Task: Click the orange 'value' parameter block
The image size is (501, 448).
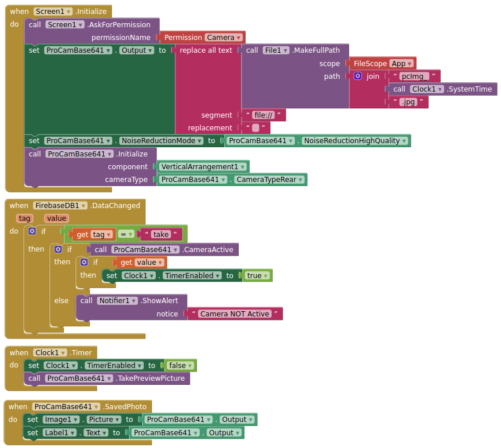Action: point(57,218)
